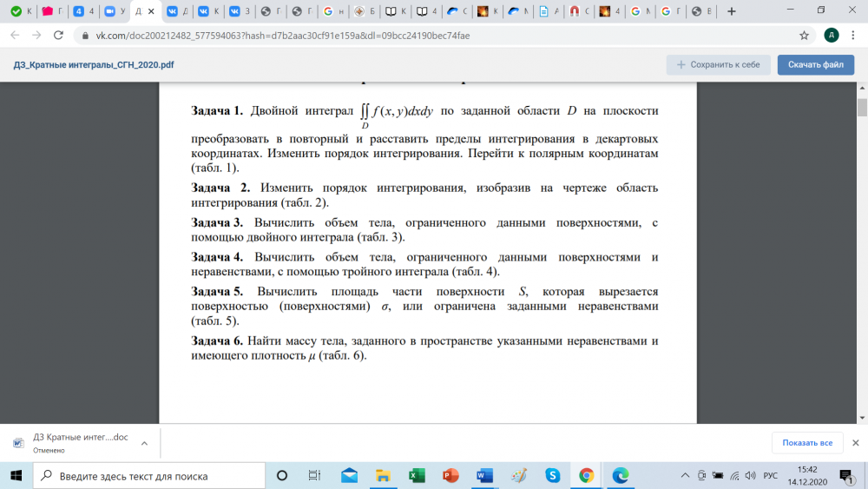Reload the current page
The height and width of the screenshot is (489, 868).
[58, 36]
